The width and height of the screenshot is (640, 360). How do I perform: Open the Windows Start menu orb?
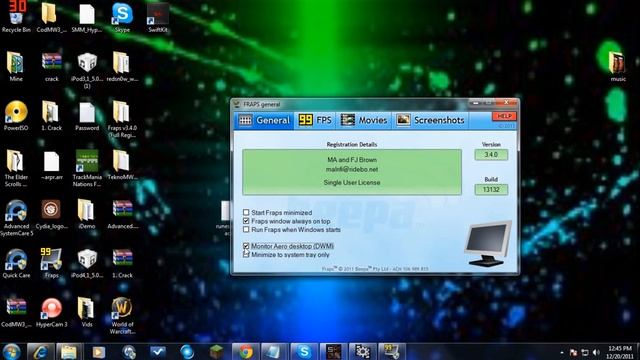pos(11,351)
